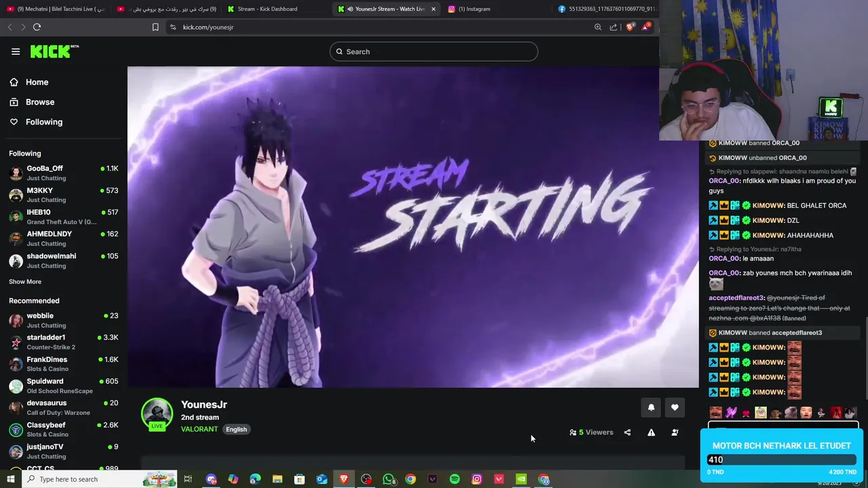This screenshot has width=868, height=488.
Task: Click the Kick logo
Action: click(x=54, y=52)
